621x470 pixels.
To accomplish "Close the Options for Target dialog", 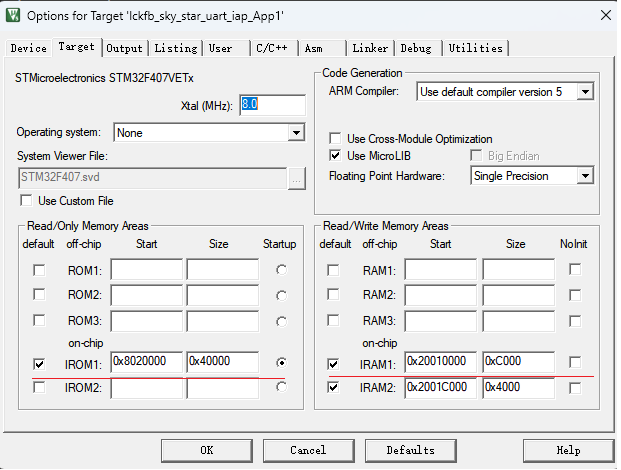I will (606, 15).
